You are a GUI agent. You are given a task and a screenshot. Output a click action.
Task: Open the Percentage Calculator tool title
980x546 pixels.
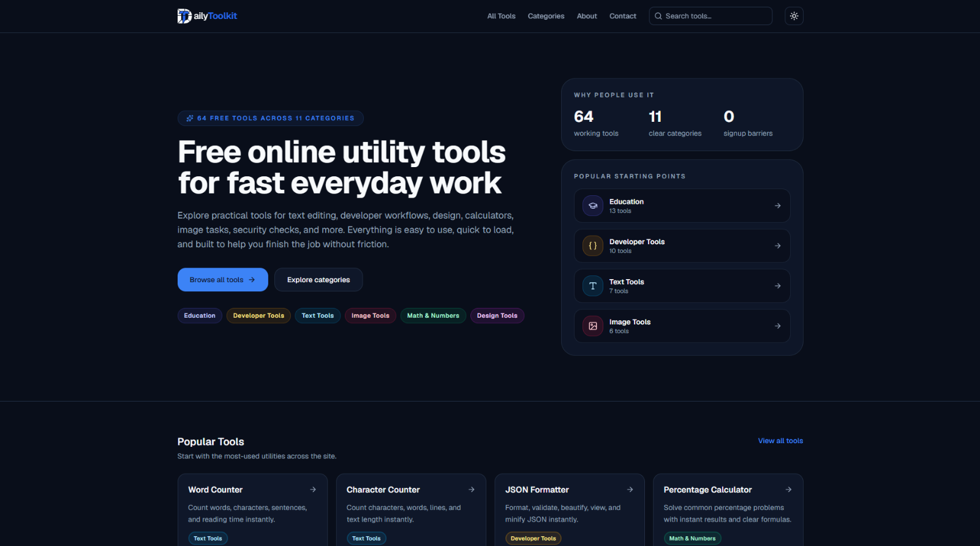click(708, 490)
